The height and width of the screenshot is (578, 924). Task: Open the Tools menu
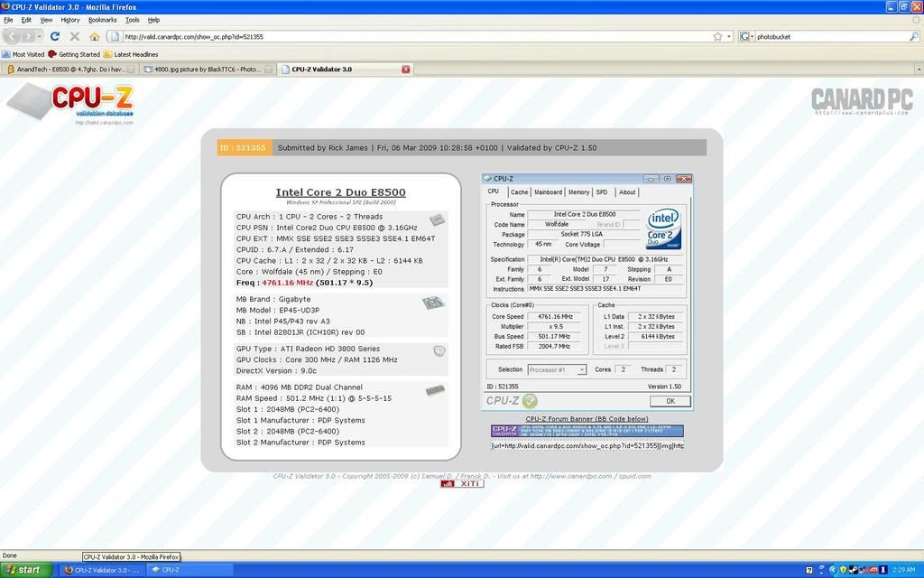click(132, 19)
